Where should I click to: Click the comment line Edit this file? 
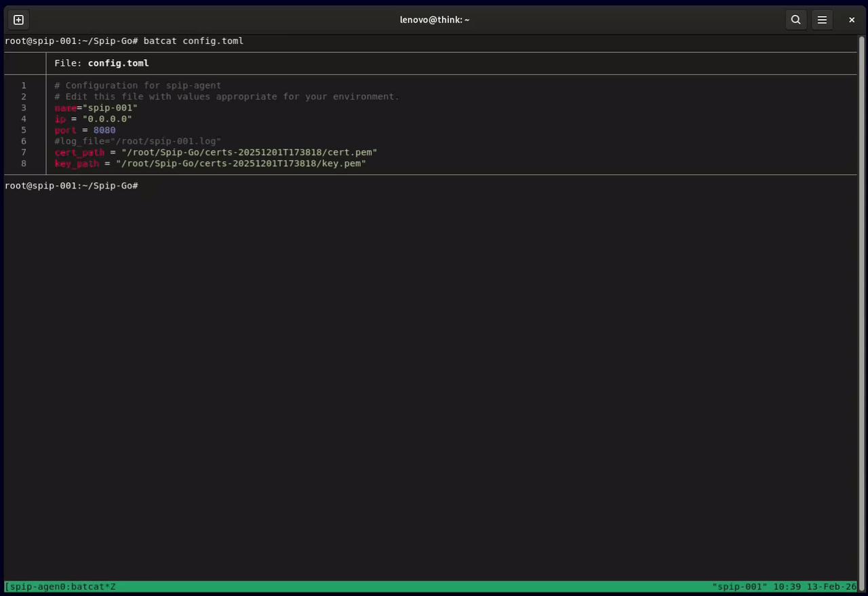(227, 96)
